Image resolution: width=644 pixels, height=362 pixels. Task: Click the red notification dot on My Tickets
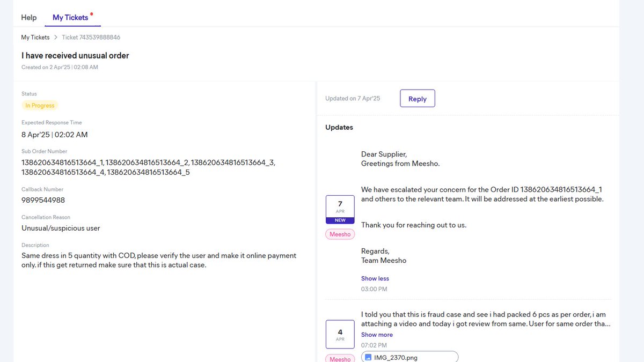pyautogui.click(x=92, y=13)
